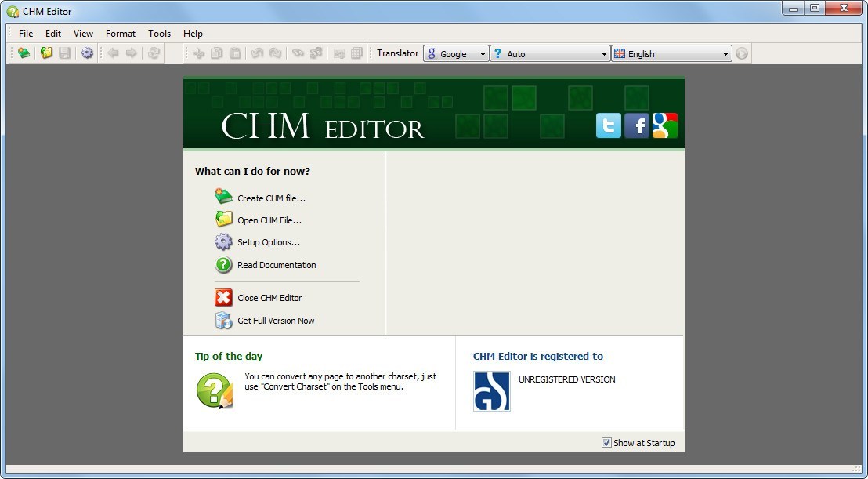Image resolution: width=868 pixels, height=479 pixels.
Task: Uncheck the Show at Startup checkbox
Action: point(606,442)
